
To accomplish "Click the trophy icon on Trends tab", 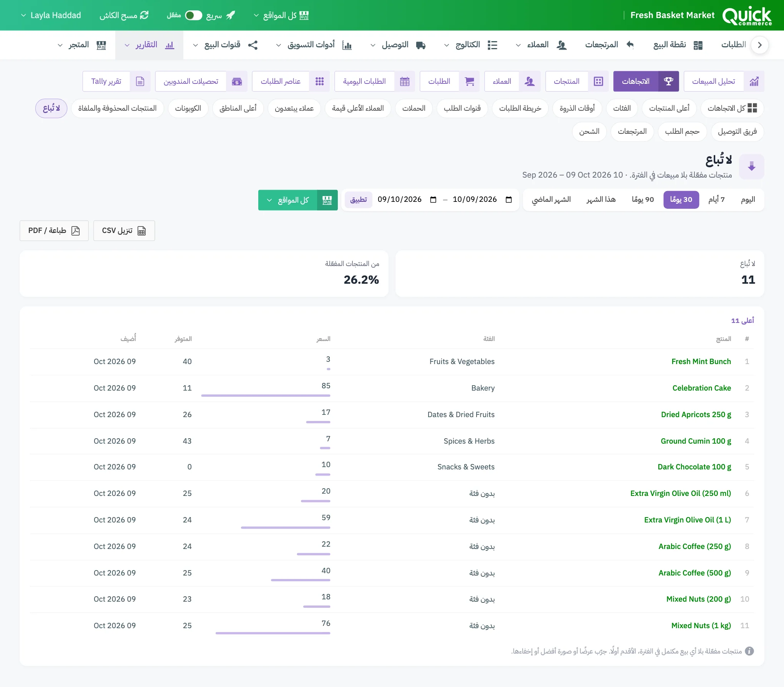I will coord(669,82).
